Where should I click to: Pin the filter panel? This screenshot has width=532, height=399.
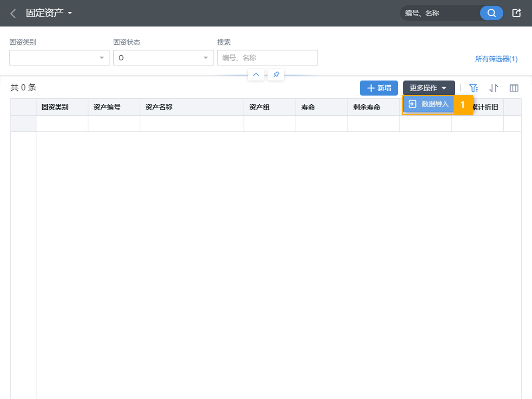(x=276, y=74)
